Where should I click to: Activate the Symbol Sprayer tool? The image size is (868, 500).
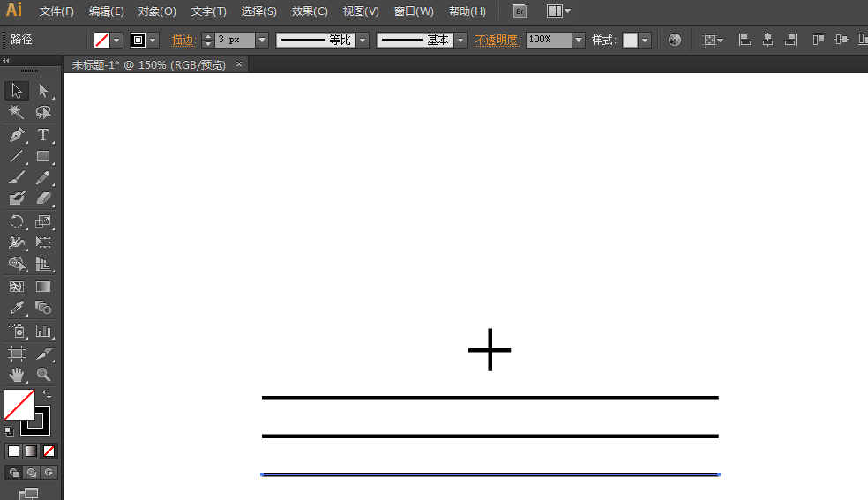[x=17, y=331]
